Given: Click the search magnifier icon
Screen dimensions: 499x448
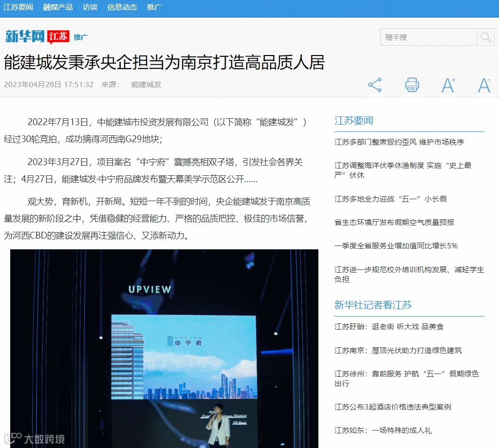Looking at the screenshot, I should click(x=486, y=37).
